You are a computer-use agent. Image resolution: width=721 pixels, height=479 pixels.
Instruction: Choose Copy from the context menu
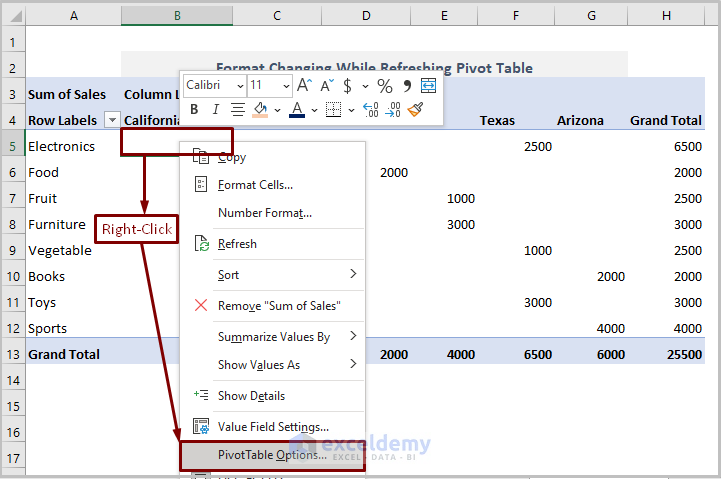[272, 157]
